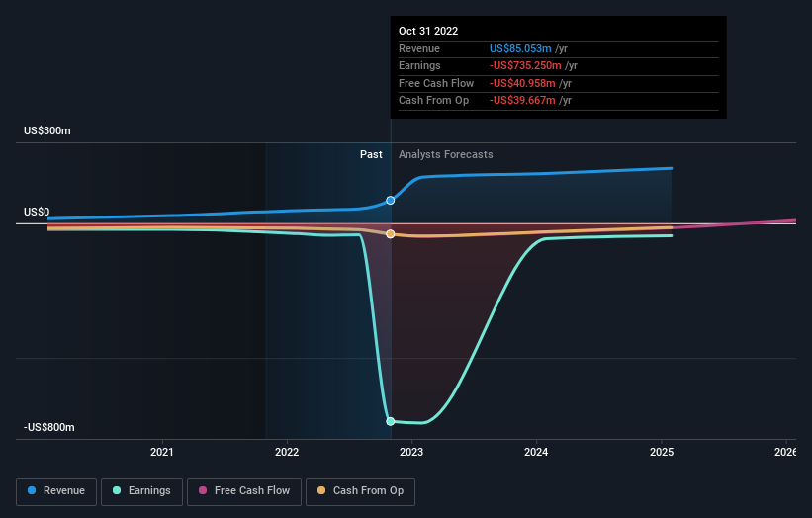Image resolution: width=812 pixels, height=518 pixels.
Task: Click the Analysts Forecasts label
Action: (446, 155)
